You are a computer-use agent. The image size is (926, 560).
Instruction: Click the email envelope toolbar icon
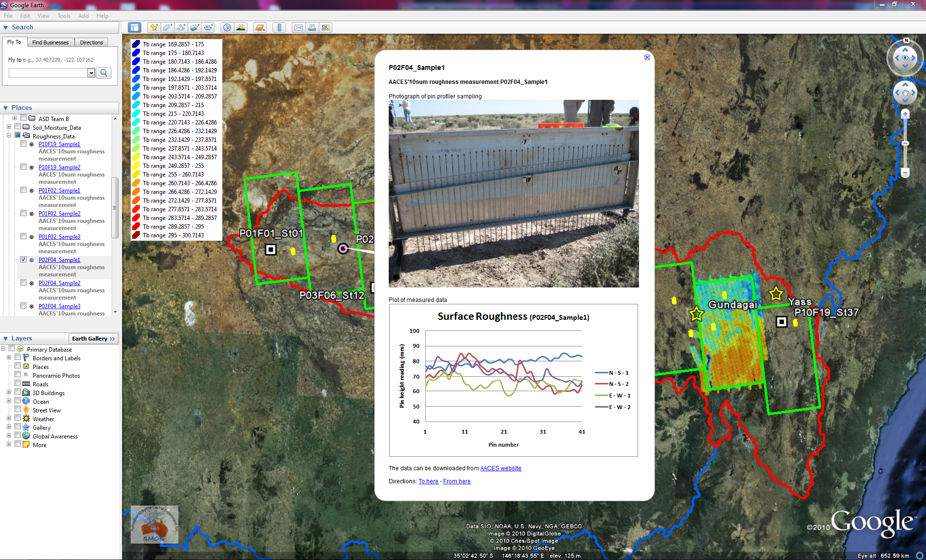coord(299,27)
